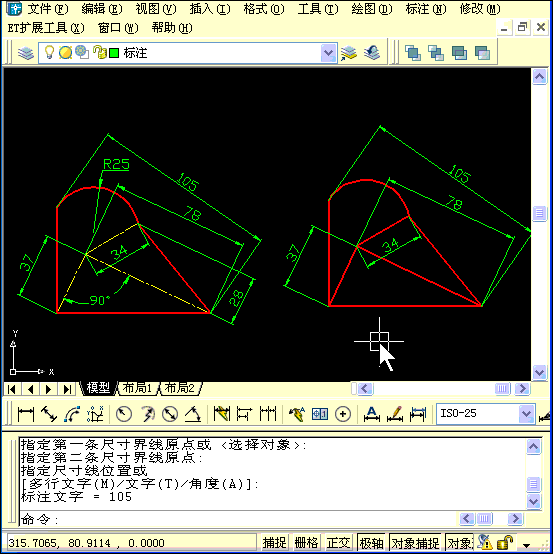Screen dimensions: 553x554
Task: Select the Aligned dimension tool
Action: (49, 414)
